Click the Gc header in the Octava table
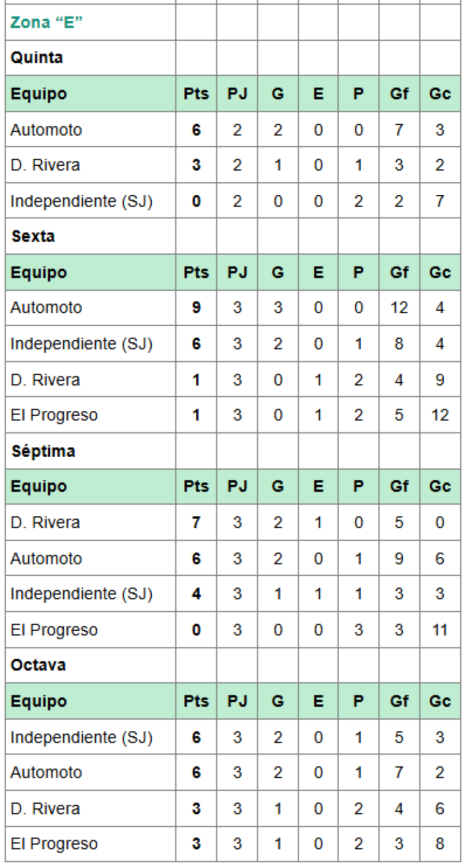The height and width of the screenshot is (868, 466). coord(440,701)
